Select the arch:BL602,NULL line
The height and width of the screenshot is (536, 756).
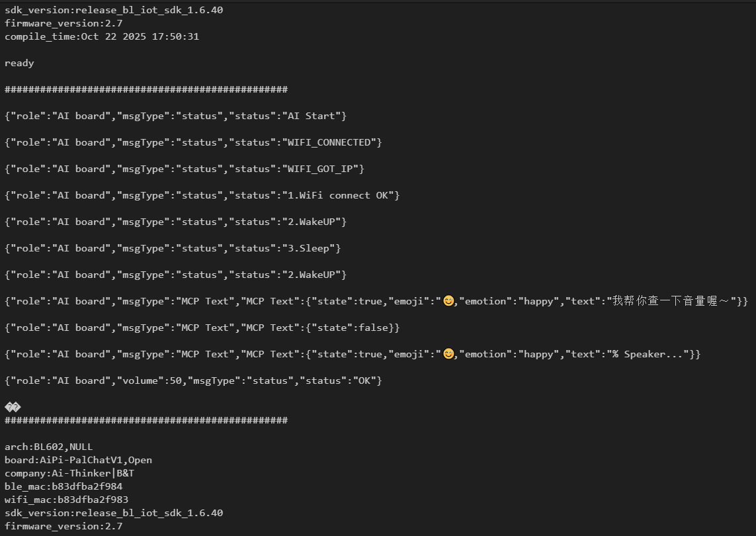tap(49, 447)
